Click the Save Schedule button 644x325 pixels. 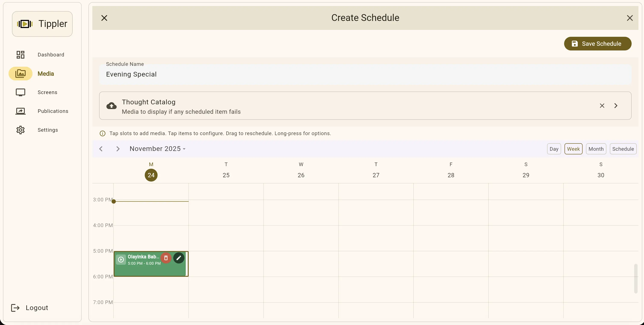(x=598, y=44)
